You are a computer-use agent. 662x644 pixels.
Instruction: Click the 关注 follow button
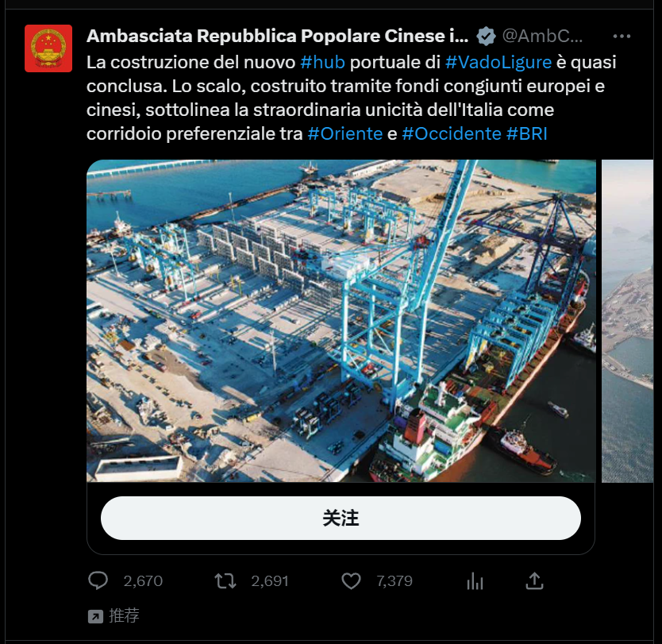pos(341,518)
